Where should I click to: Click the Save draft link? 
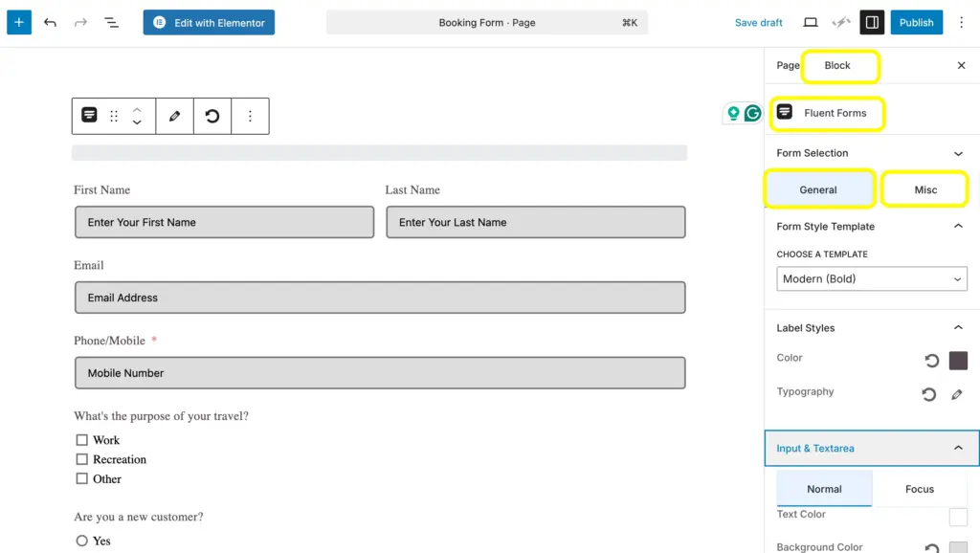tap(758, 21)
